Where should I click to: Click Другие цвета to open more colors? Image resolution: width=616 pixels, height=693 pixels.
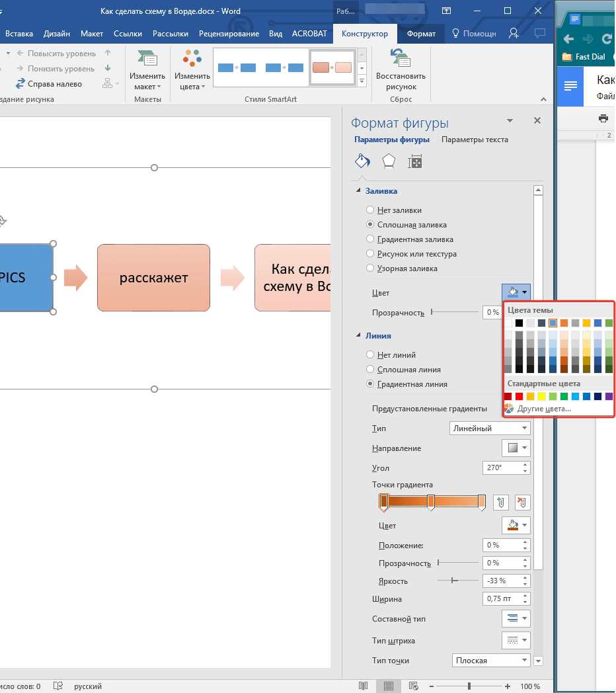click(543, 409)
